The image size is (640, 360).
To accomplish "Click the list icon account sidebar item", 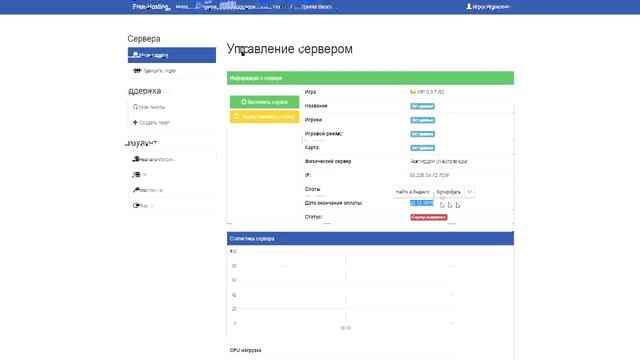I will point(172,175).
